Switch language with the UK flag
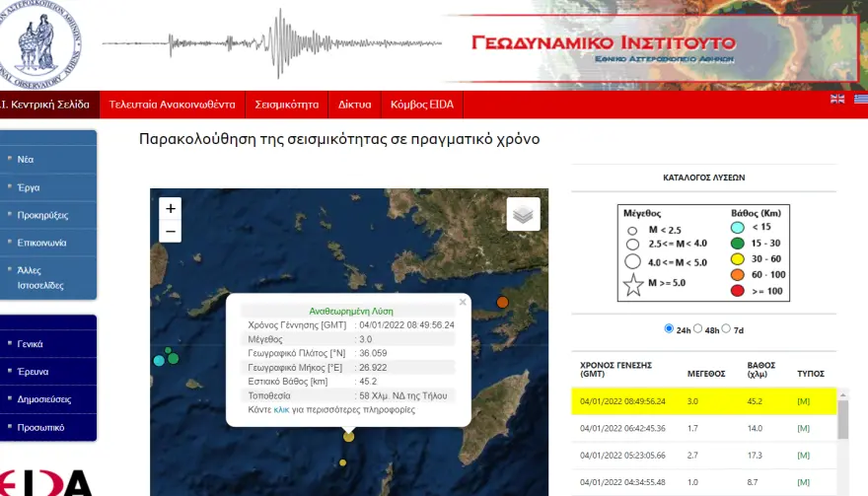 tap(837, 99)
